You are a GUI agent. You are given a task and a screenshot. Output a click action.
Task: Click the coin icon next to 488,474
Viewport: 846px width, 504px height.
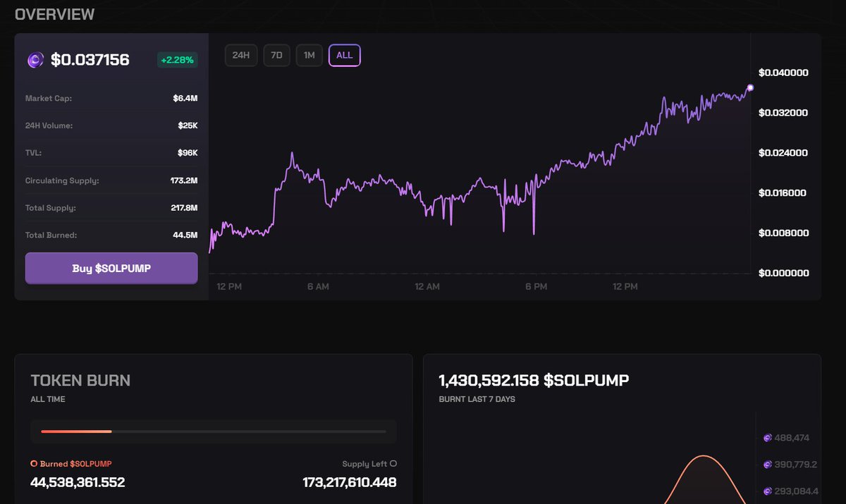tap(768, 438)
